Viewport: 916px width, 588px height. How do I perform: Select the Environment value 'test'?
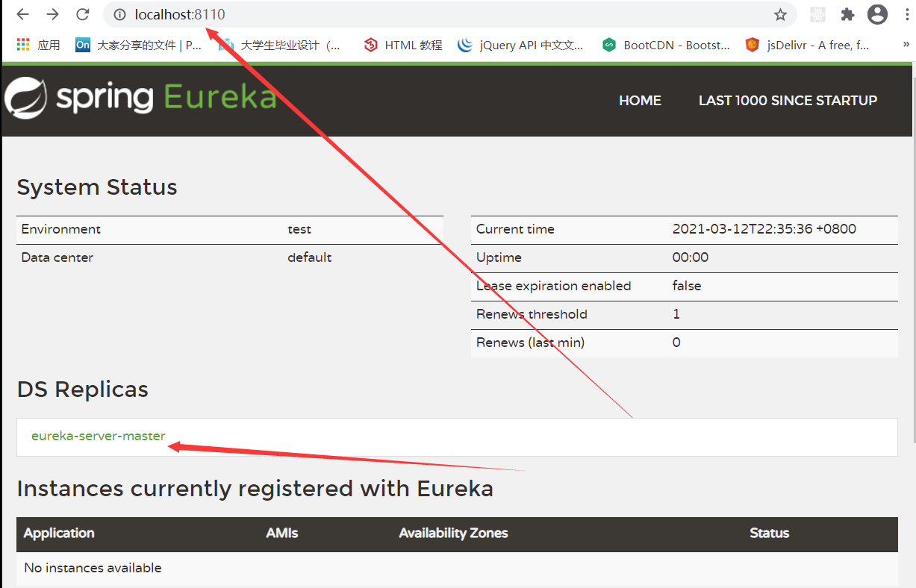click(x=299, y=229)
